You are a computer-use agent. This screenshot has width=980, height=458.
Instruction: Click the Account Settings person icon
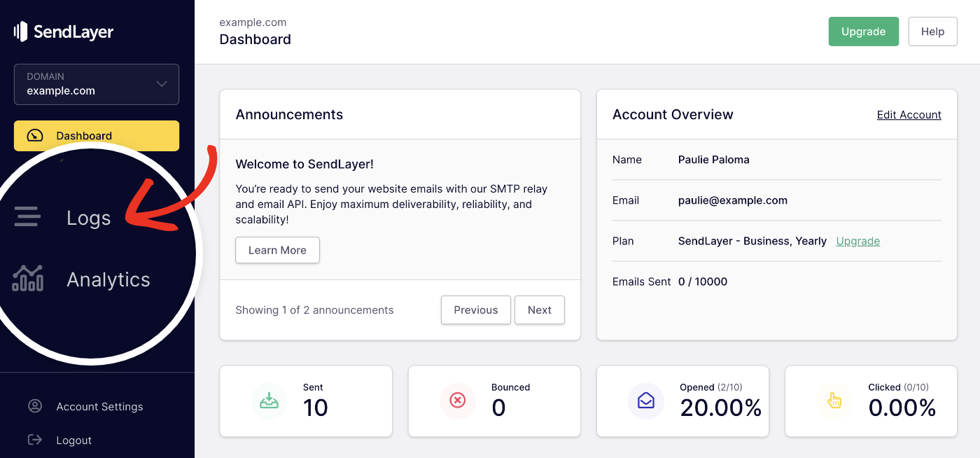[x=35, y=406]
